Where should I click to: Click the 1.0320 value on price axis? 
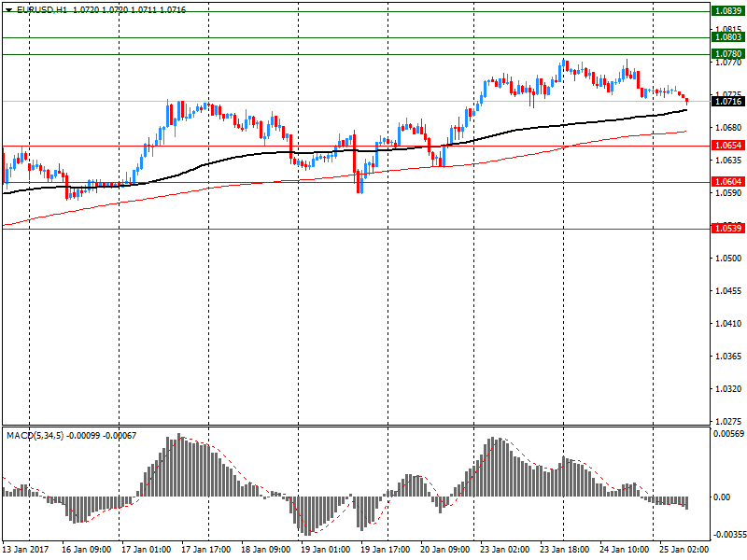[x=728, y=389]
